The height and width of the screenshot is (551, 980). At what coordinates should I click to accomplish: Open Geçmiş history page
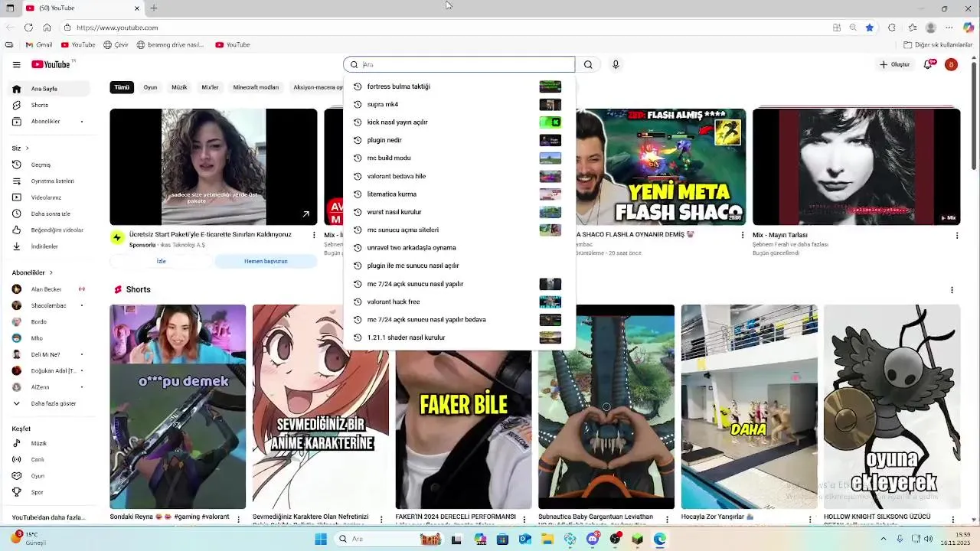click(50, 165)
